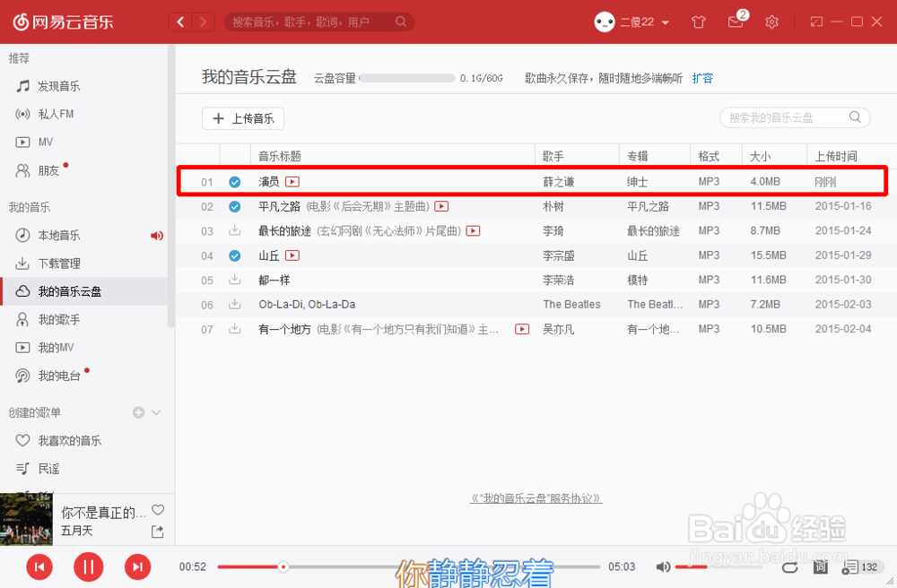The image size is (897, 588).
Task: Click the cloud disk search magnifier icon
Action: click(855, 117)
